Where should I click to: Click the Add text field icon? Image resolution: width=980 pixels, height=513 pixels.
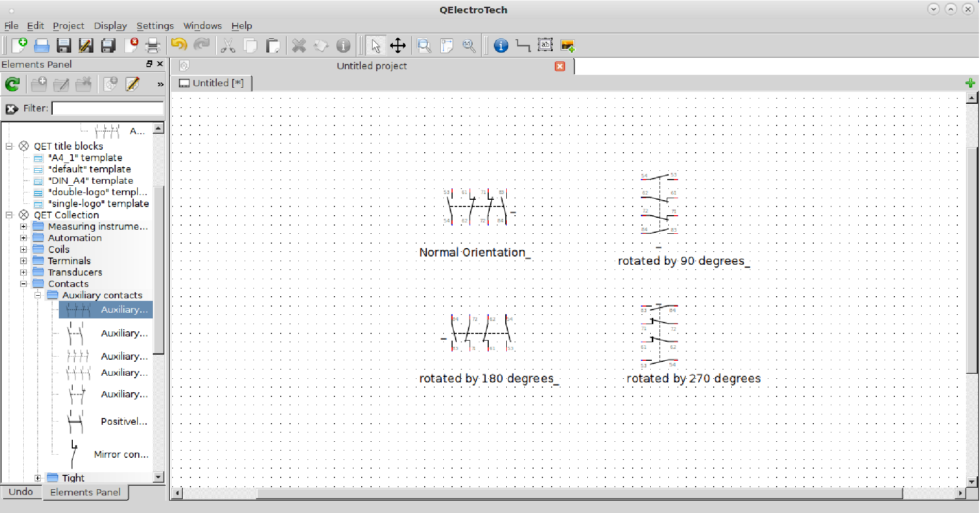(x=545, y=45)
